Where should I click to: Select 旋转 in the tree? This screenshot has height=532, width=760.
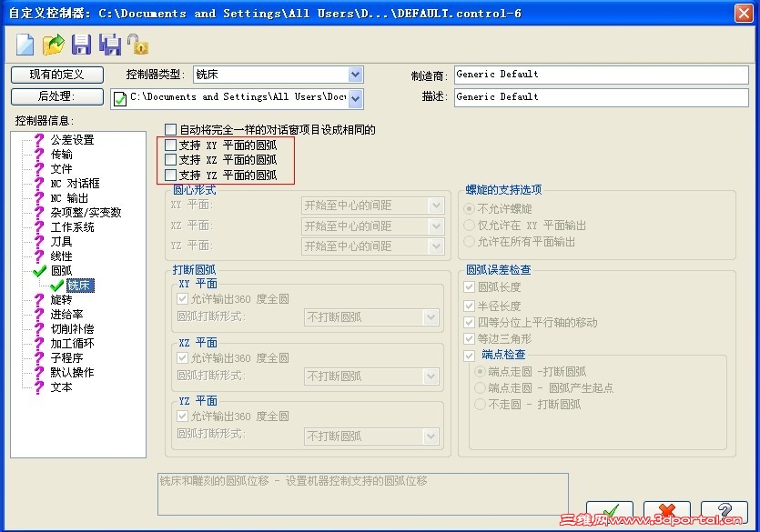coord(62,300)
